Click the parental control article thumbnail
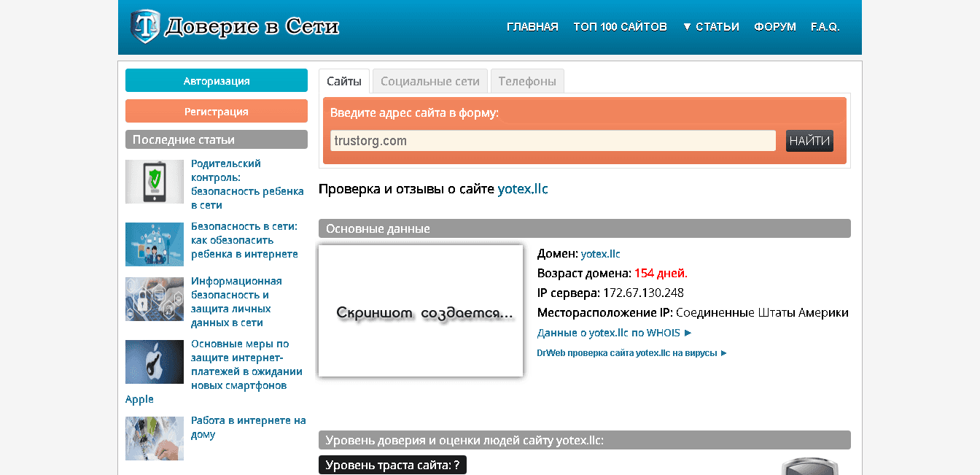 [154, 181]
